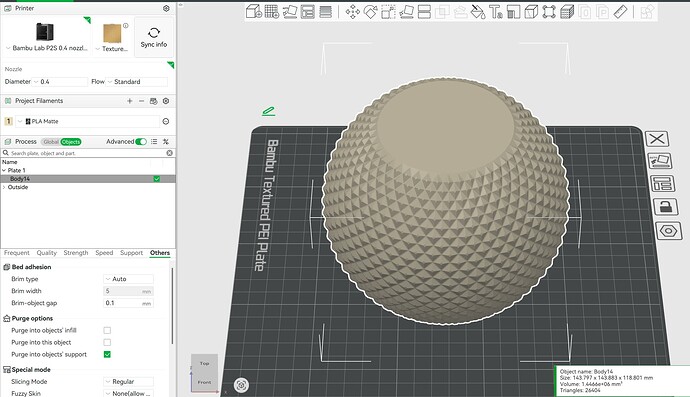Click the Add object cube icon

253,11
